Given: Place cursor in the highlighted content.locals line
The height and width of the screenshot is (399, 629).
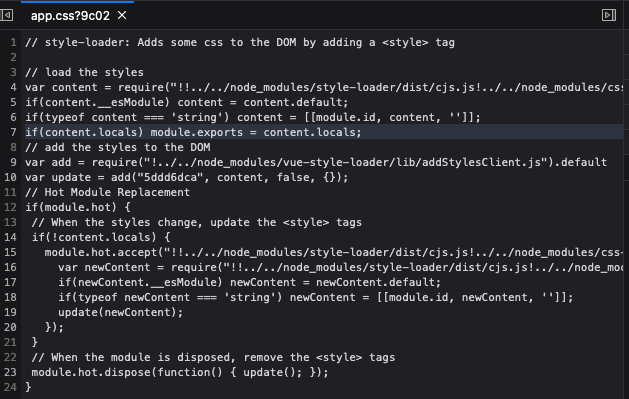Looking at the screenshot, I should 193,132.
